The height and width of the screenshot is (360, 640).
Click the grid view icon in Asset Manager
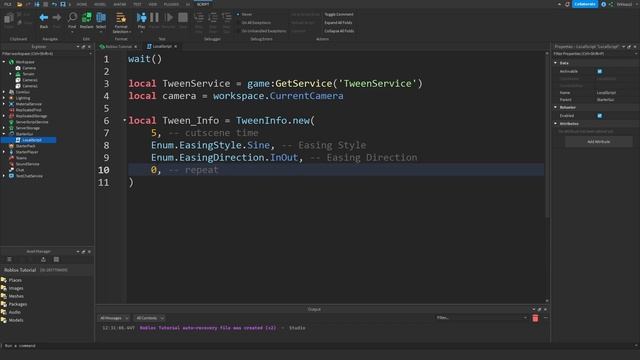[x=56, y=260]
